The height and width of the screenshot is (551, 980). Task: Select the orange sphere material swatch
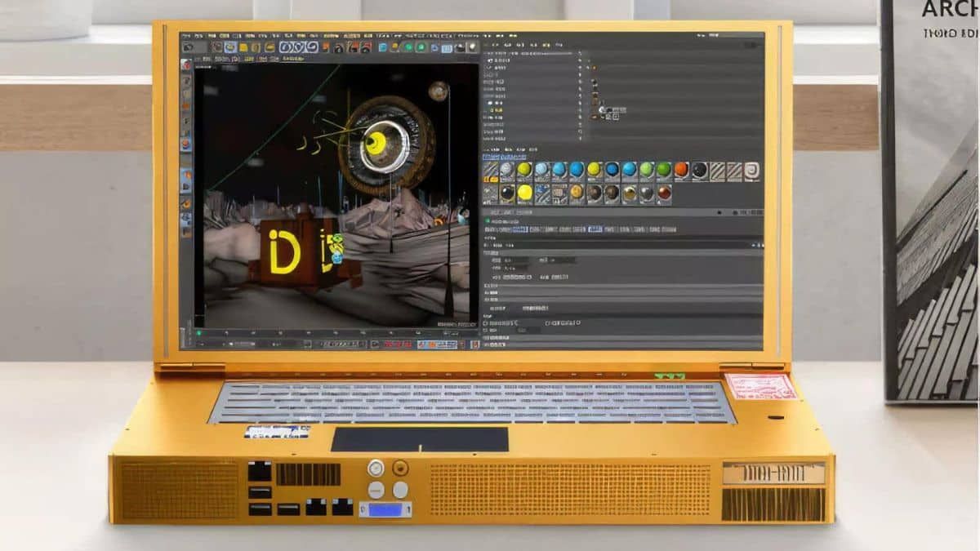click(x=681, y=170)
